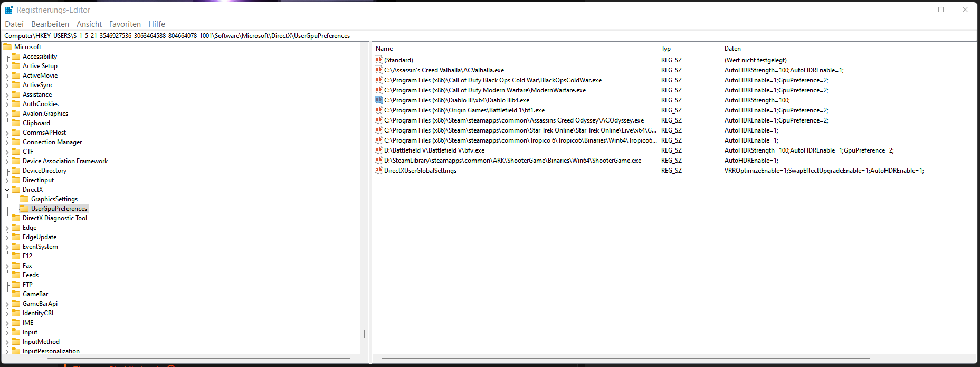Click the folder icon of the GameBar key
Image resolution: width=980 pixels, height=367 pixels.
tap(16, 294)
